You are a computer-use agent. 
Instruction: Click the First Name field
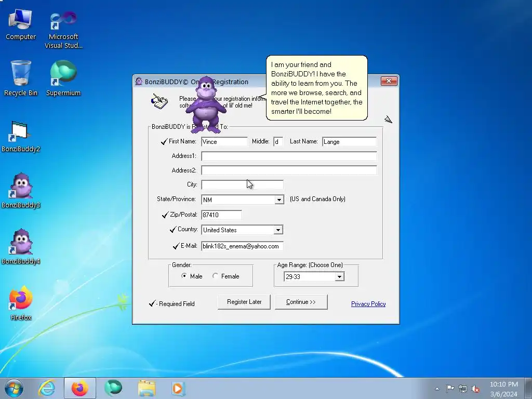[224, 142]
